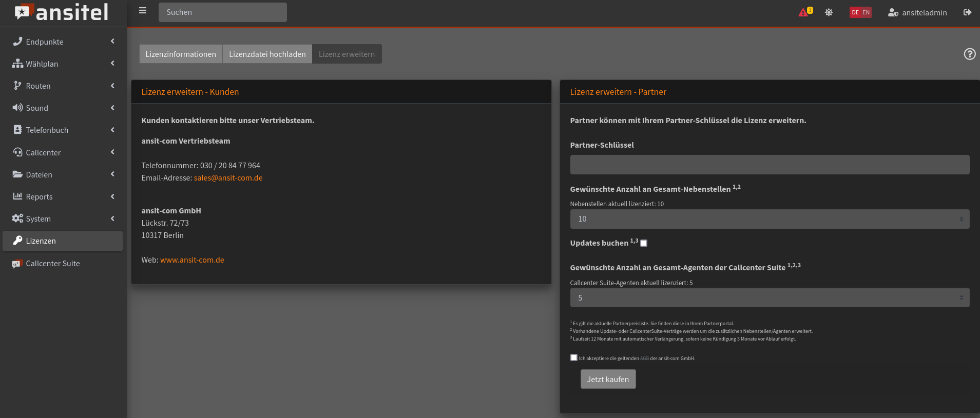Open the Lizenzdatei hochladen tab
Image resolution: width=980 pixels, height=418 pixels.
point(267,54)
